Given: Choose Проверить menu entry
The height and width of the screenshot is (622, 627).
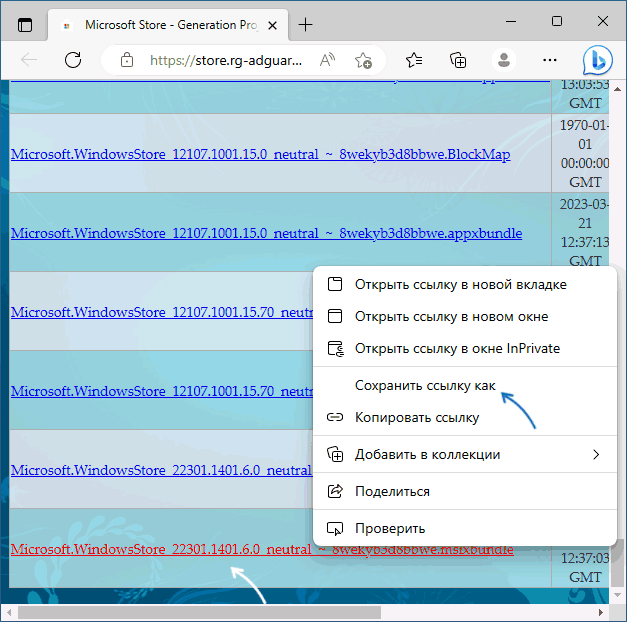Looking at the screenshot, I should [465, 528].
